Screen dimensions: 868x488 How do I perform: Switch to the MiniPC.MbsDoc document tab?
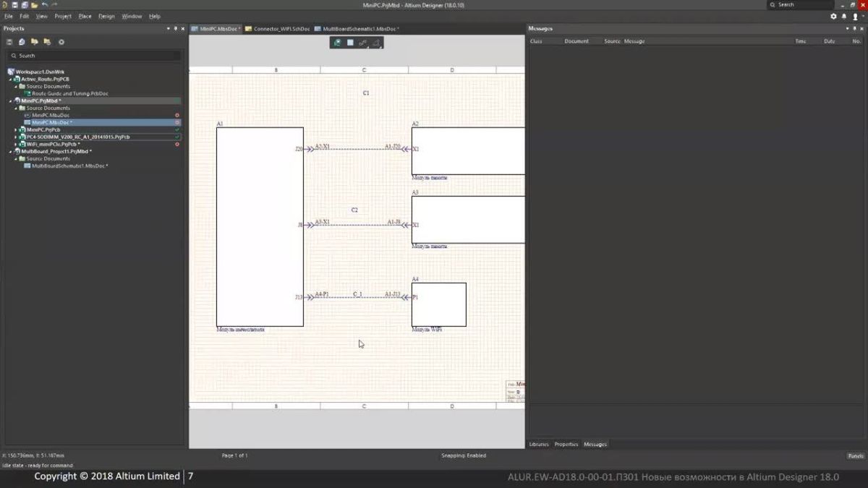pyautogui.click(x=216, y=29)
